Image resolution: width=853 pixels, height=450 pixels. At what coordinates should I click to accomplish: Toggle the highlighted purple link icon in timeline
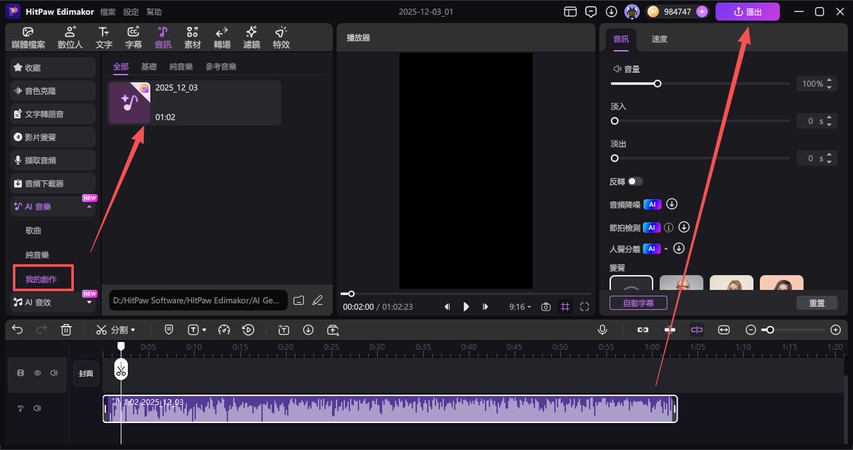pos(696,330)
